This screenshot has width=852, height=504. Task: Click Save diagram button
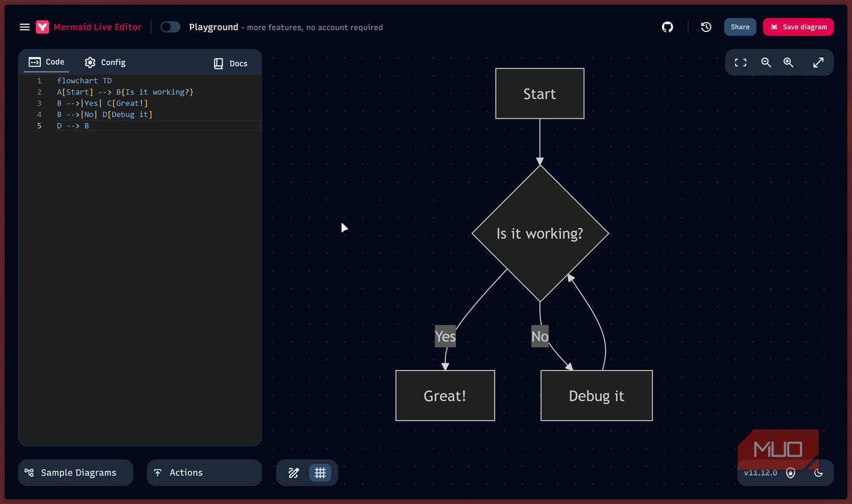click(x=798, y=27)
